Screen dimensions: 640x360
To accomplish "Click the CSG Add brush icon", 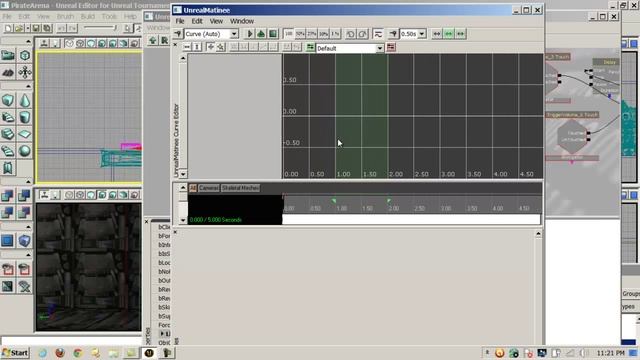I will (8, 196).
